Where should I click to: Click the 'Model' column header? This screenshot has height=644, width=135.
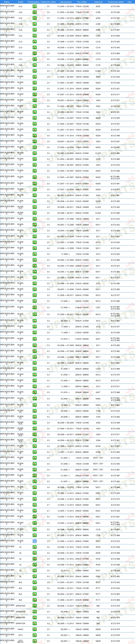(x=21, y=2)
